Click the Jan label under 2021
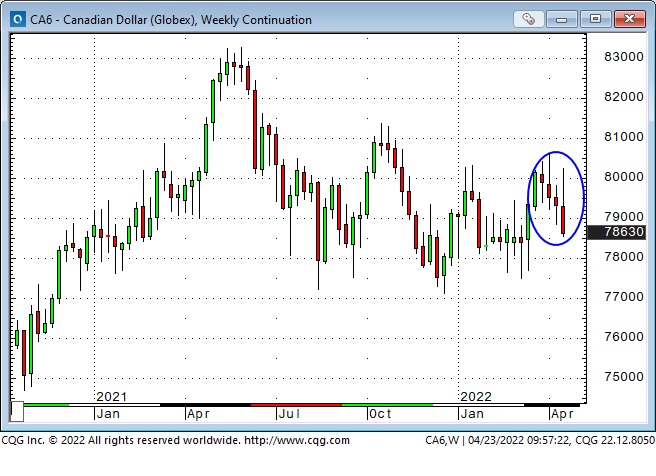This screenshot has width=656, height=476. tap(108, 414)
